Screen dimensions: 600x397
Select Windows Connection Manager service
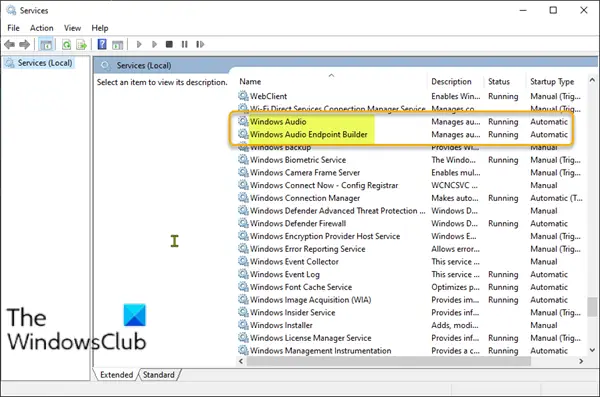411,198
